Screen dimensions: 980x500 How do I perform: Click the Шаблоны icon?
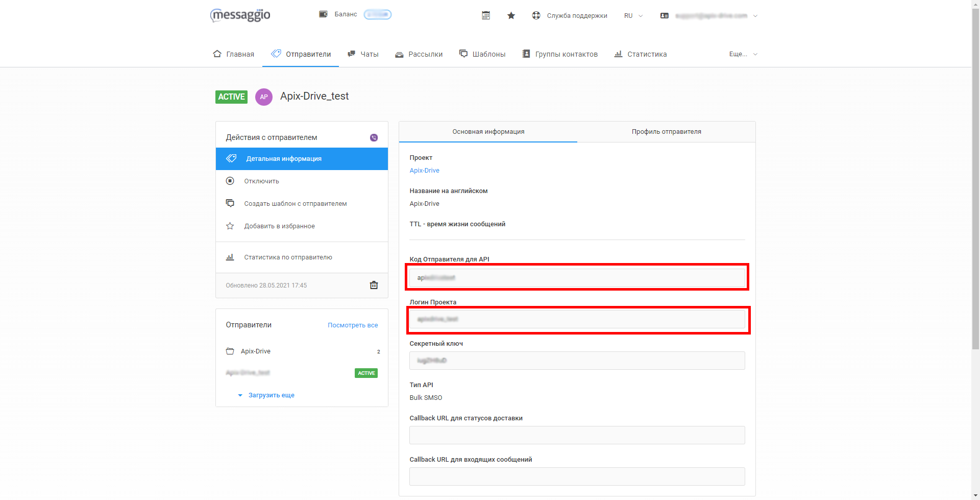(x=463, y=54)
